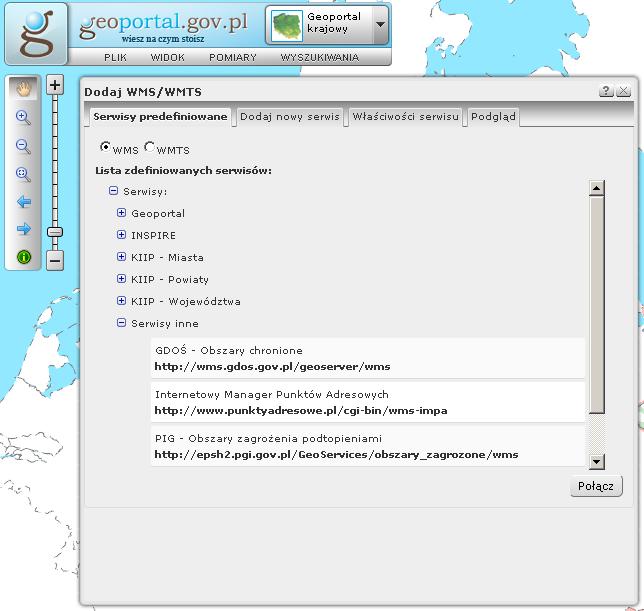Expand the KIIP - Województwa node
644x611 pixels.
121,301
